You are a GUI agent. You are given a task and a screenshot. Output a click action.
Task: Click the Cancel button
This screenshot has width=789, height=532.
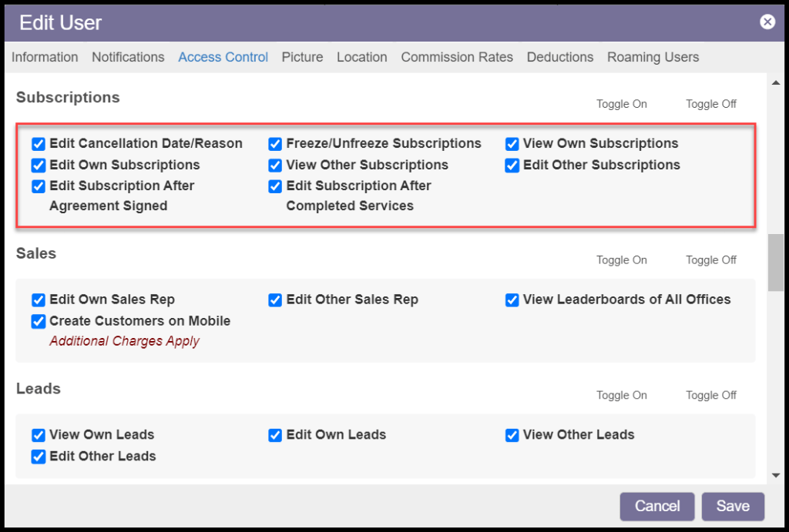coord(657,506)
